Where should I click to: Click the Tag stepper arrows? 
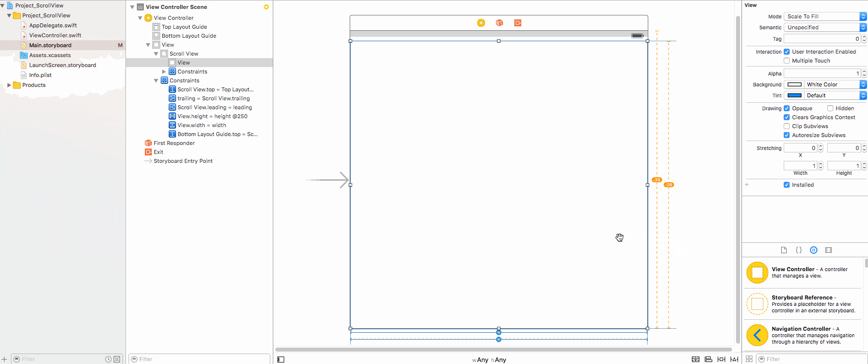(864, 38)
